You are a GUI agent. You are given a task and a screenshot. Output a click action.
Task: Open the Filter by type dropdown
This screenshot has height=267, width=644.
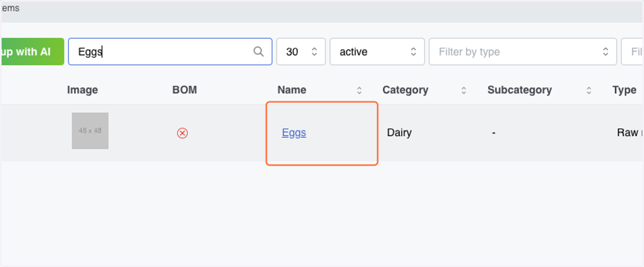[523, 51]
